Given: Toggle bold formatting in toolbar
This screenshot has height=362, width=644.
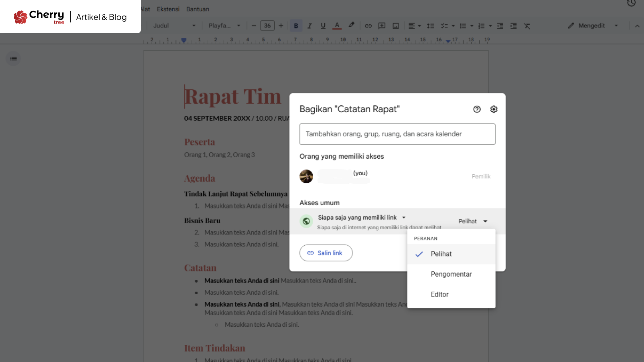Looking at the screenshot, I should click(296, 26).
